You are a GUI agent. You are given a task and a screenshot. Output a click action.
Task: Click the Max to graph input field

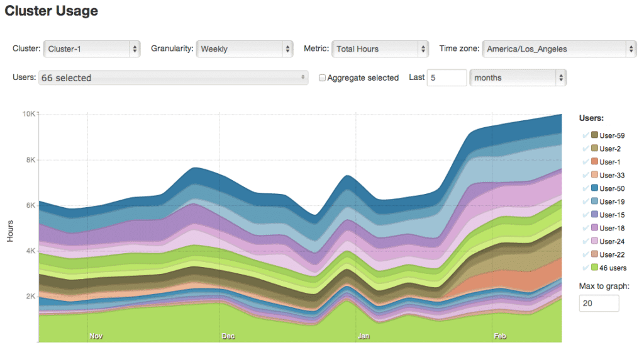pyautogui.click(x=599, y=304)
